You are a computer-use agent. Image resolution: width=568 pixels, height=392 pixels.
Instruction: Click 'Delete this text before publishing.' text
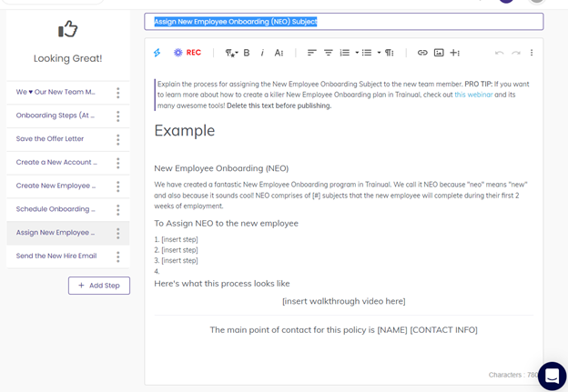[279, 106]
